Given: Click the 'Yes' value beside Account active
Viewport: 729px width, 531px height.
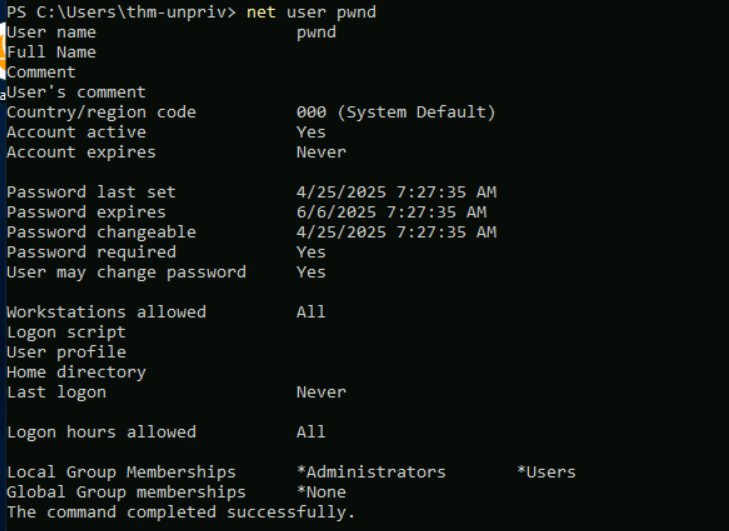Looking at the screenshot, I should tap(311, 132).
